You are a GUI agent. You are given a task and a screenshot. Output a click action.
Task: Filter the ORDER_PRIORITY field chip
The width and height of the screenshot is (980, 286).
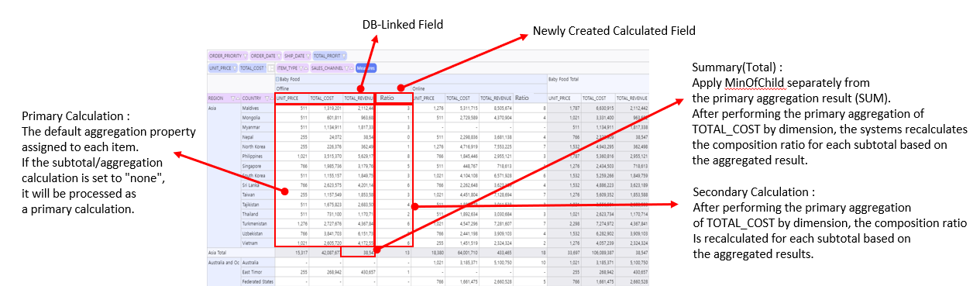click(x=245, y=56)
